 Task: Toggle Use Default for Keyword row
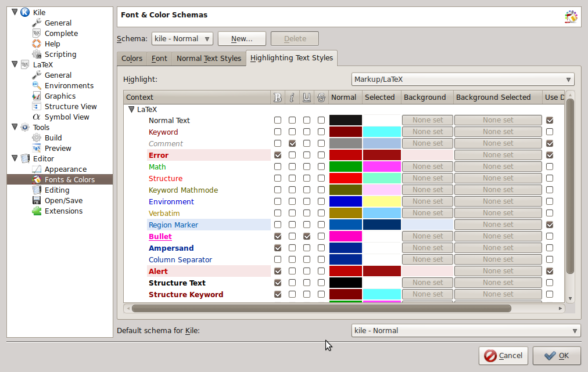[x=550, y=132]
